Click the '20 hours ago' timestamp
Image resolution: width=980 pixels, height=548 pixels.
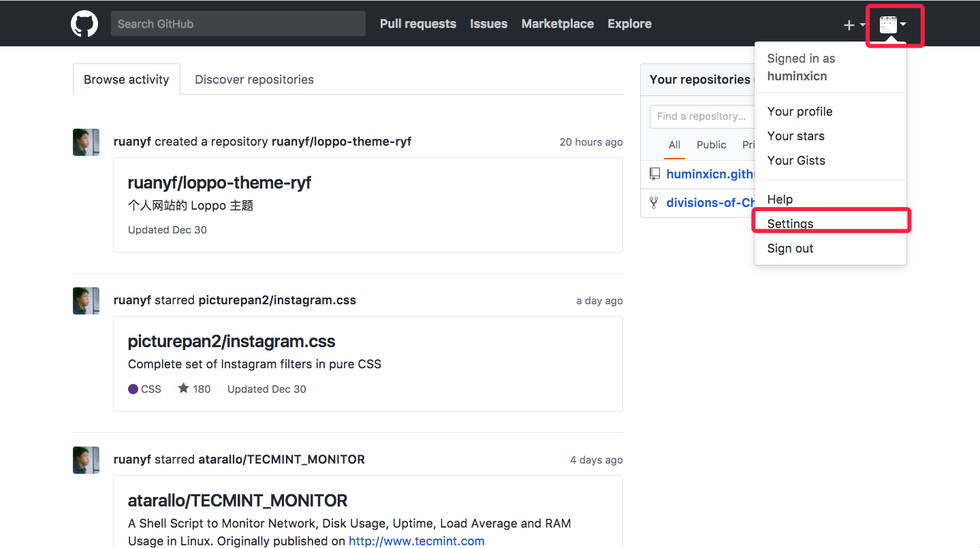[x=591, y=142]
